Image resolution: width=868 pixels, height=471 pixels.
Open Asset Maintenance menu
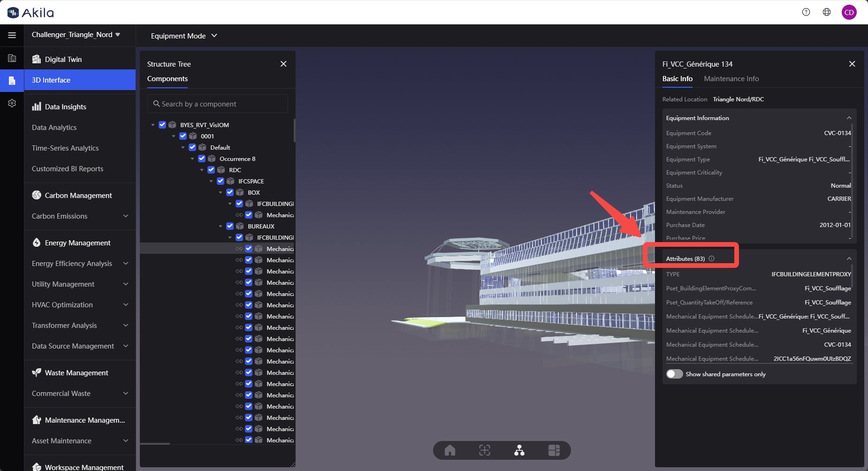click(80, 441)
